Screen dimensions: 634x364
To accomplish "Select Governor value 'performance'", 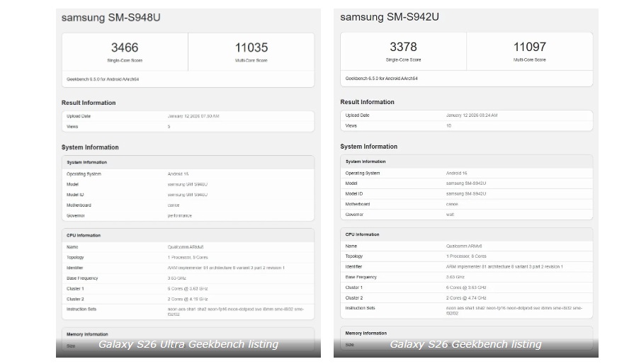I will pyautogui.click(x=180, y=216).
